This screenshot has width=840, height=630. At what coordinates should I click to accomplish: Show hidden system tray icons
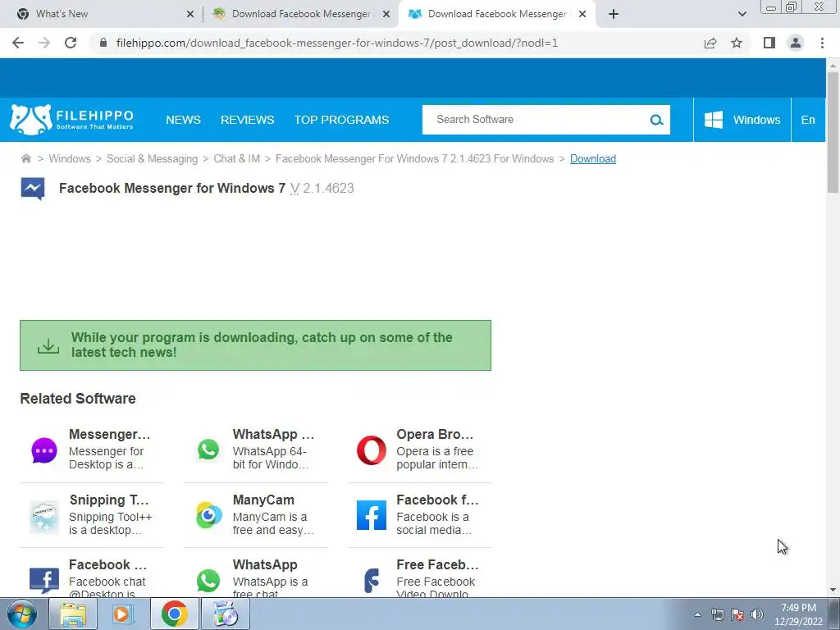click(697, 614)
